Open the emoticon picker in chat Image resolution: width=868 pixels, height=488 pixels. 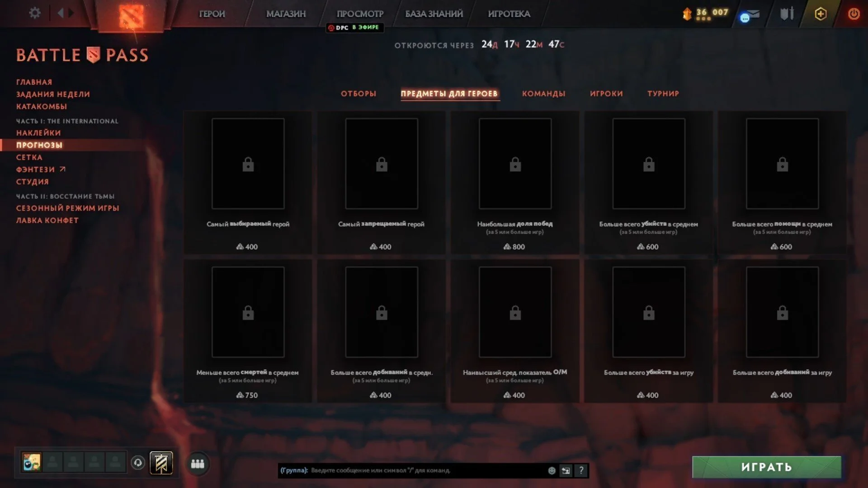pos(552,470)
